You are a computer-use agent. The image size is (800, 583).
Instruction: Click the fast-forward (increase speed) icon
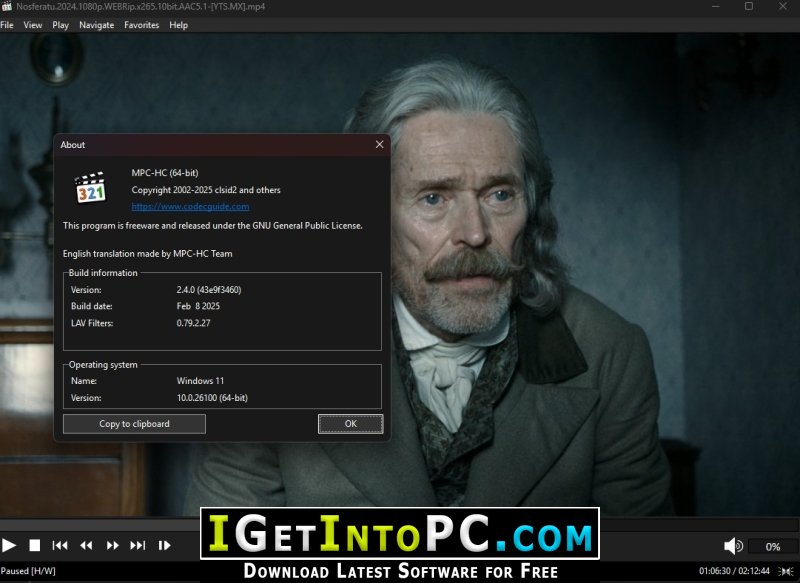coord(112,545)
